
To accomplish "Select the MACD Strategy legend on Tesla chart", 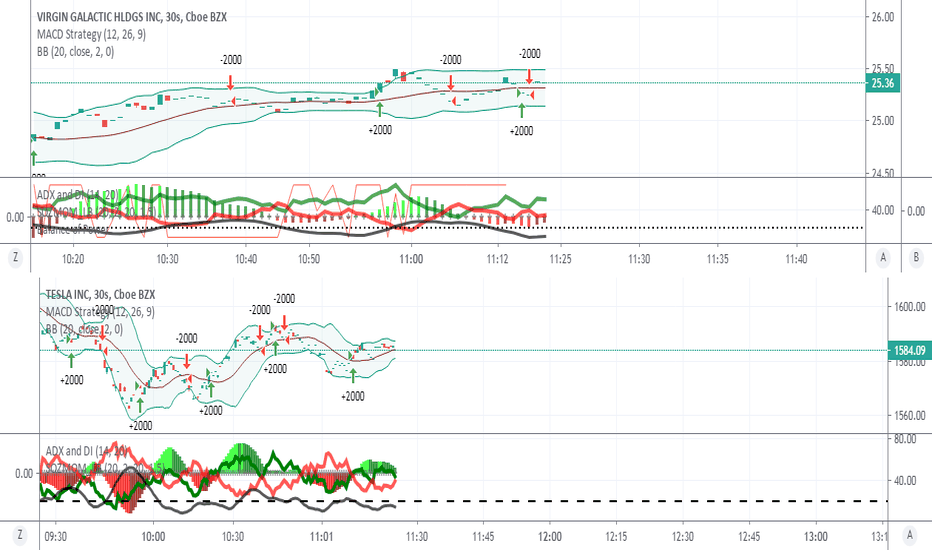I will point(100,312).
